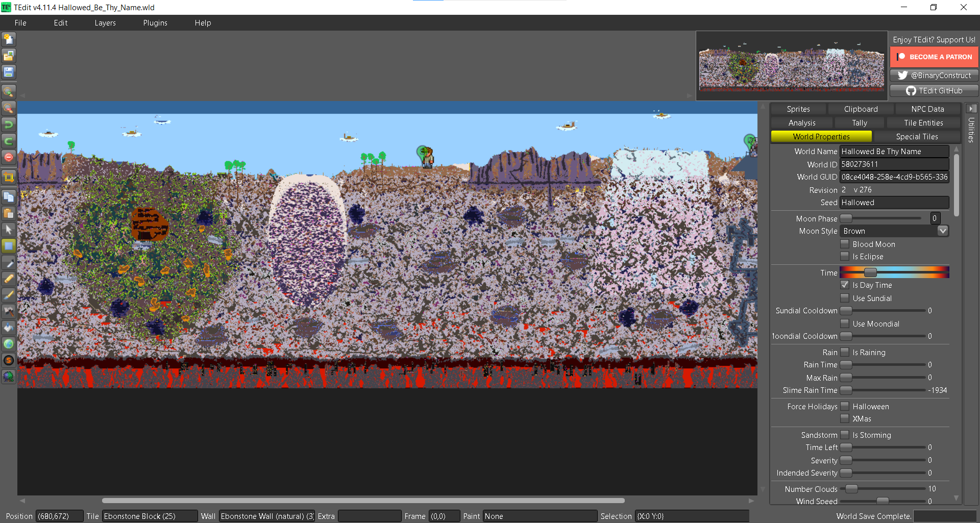
Task: Click the player spawn marker on the map
Action: coord(425,156)
